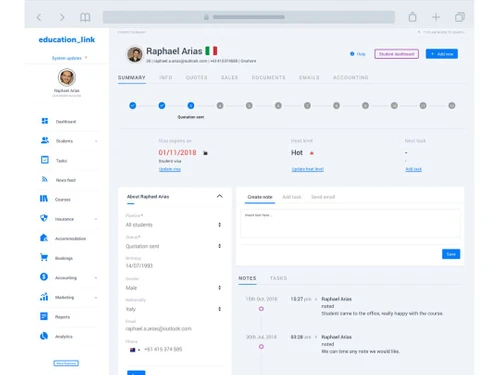Switch to the Quotes tab

196,77
